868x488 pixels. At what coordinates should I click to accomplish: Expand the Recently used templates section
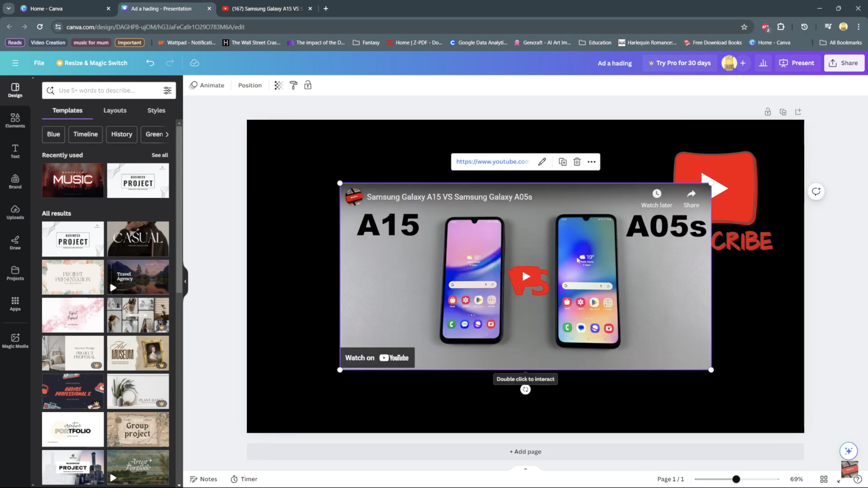point(160,155)
